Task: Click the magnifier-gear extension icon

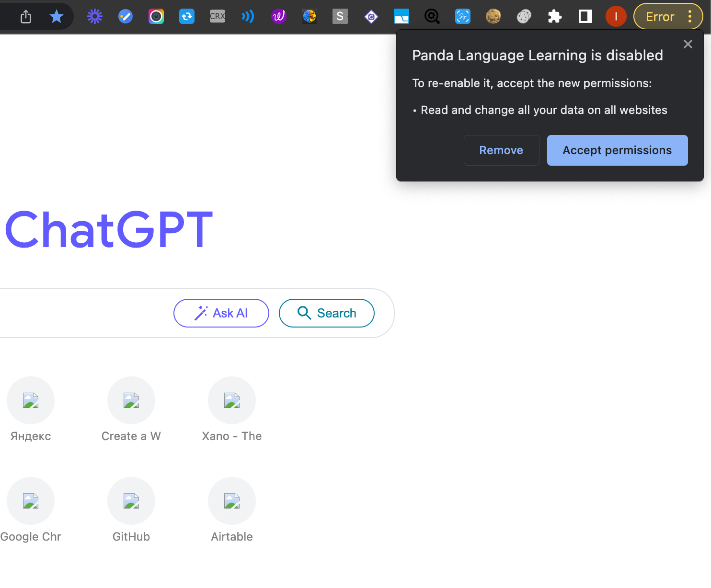Action: click(x=432, y=17)
